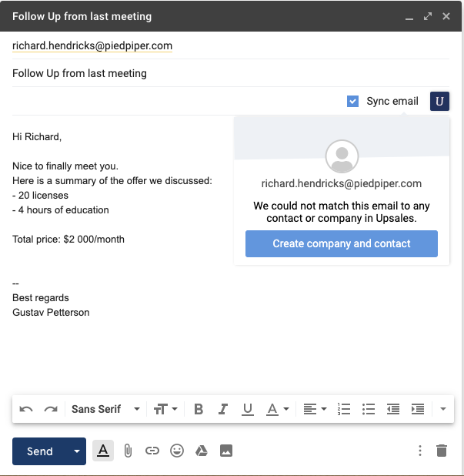Open the more options three-dot menu

[x=420, y=451]
